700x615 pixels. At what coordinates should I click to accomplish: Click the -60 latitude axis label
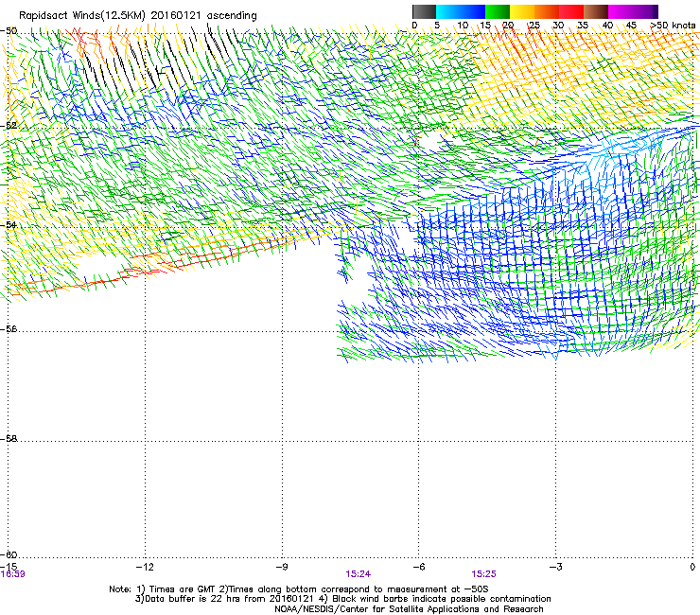point(9,554)
